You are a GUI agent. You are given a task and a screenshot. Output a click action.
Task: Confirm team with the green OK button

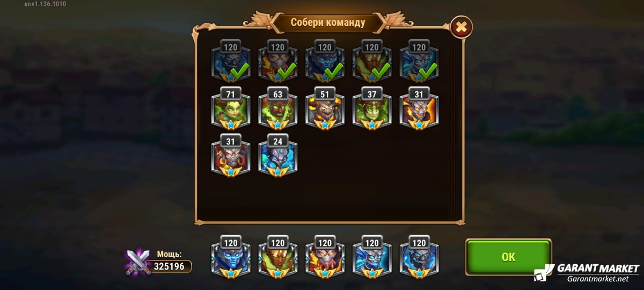tap(508, 257)
